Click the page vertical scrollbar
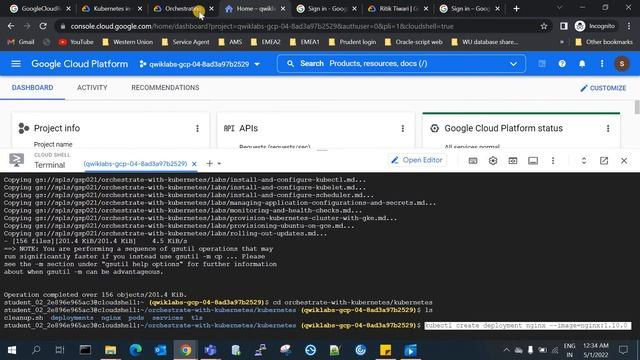This screenshot has width=640, height=360. click(x=637, y=107)
